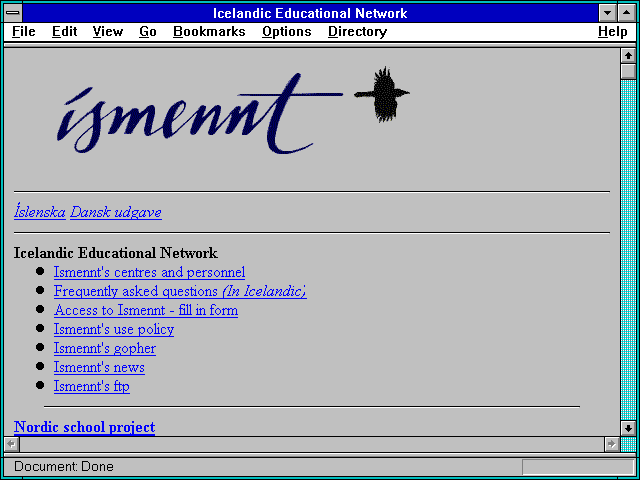Click the horizontal scrollbar left arrow
This screenshot has height=480, width=640.
12,444
